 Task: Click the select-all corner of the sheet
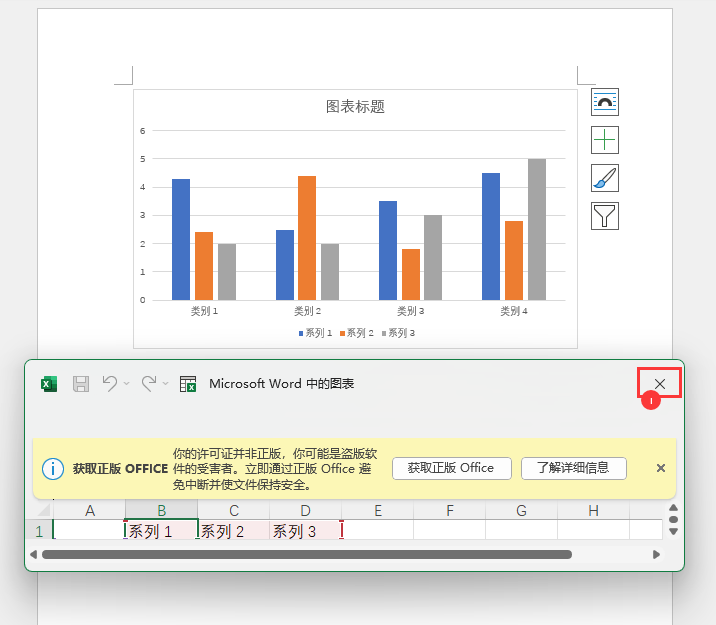coord(43,510)
